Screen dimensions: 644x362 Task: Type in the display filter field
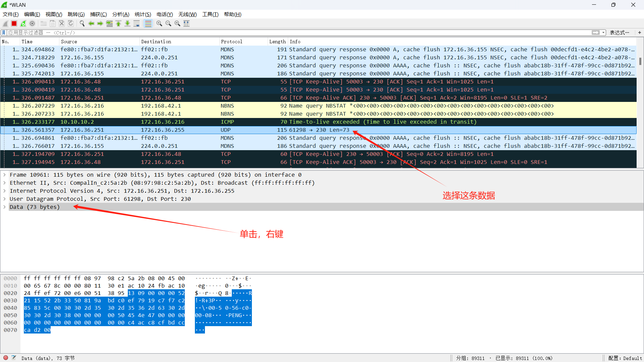[x=134, y=33]
